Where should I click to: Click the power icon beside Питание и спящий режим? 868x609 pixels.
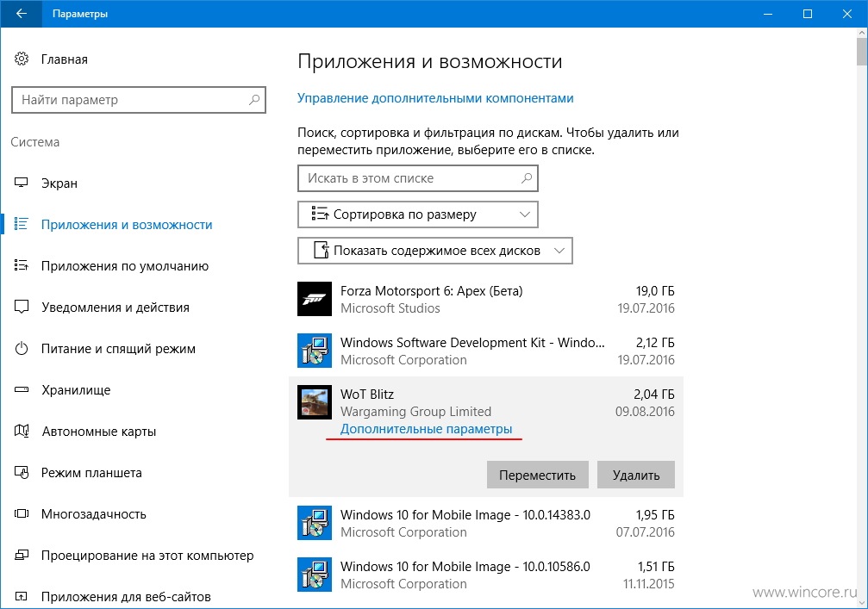[22, 349]
